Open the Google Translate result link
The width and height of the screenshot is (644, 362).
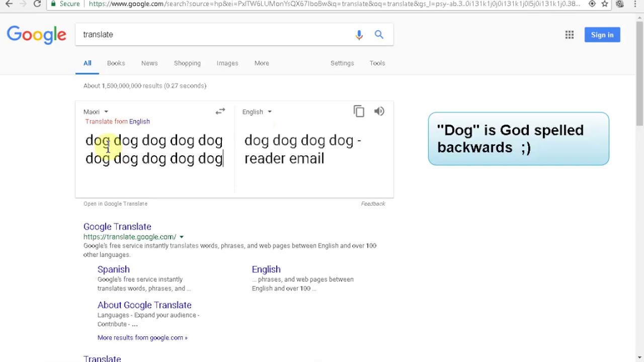tap(117, 227)
